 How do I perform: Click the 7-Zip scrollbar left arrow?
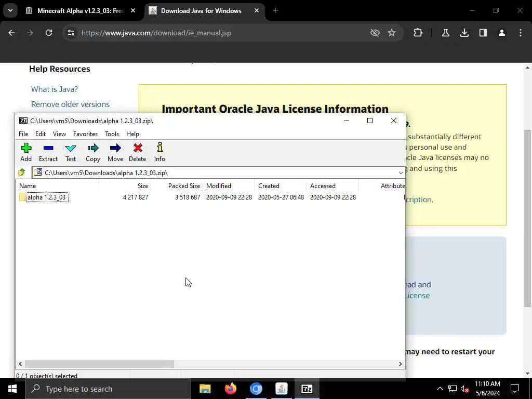pos(20,364)
